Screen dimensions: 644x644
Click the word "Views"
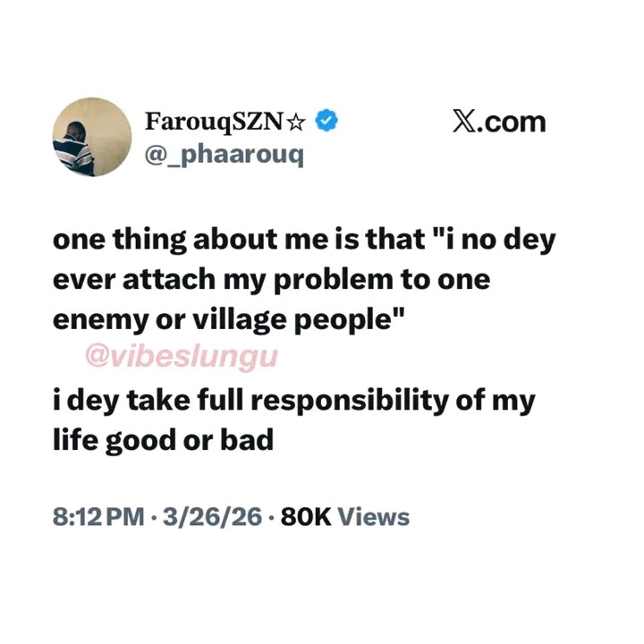click(375, 517)
